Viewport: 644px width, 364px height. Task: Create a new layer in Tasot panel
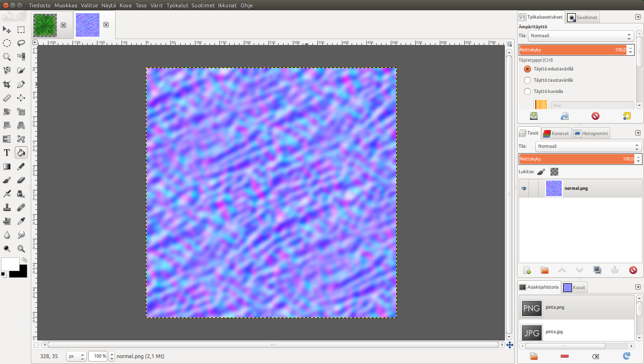point(527,270)
